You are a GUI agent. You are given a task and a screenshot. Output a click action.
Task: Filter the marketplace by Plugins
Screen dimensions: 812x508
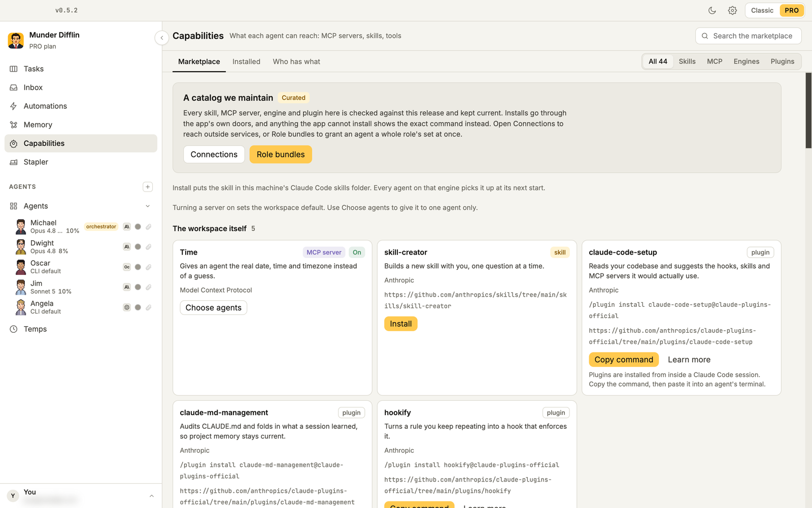click(782, 61)
